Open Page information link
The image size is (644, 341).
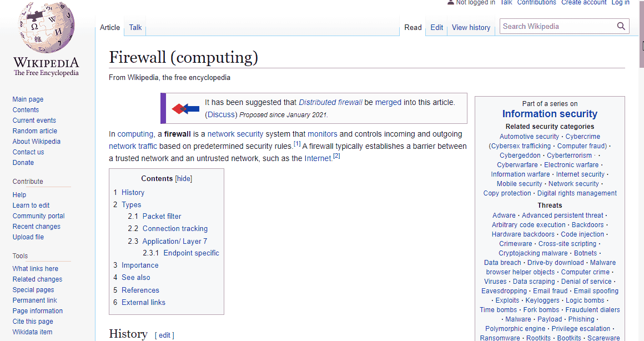pyautogui.click(x=37, y=311)
